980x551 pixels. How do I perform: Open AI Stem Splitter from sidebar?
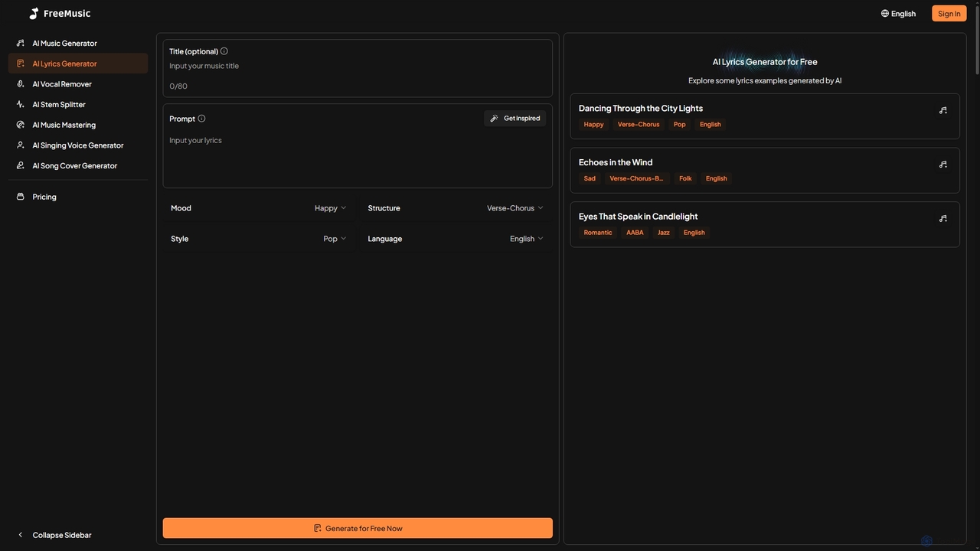point(78,104)
